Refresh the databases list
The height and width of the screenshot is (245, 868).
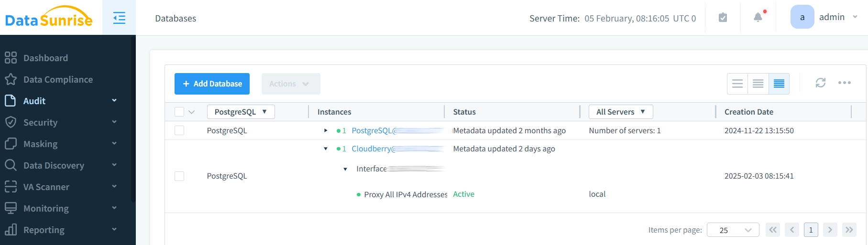tap(820, 83)
